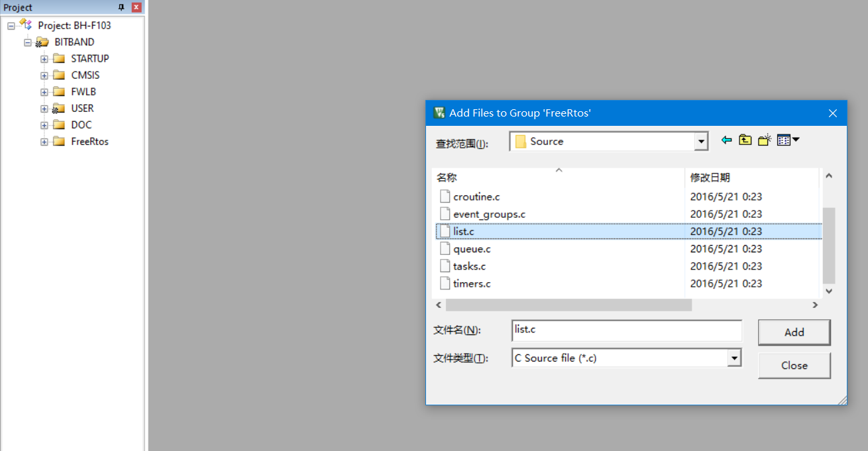This screenshot has height=451, width=868.
Task: Expand the CMSIS group
Action: [44, 75]
